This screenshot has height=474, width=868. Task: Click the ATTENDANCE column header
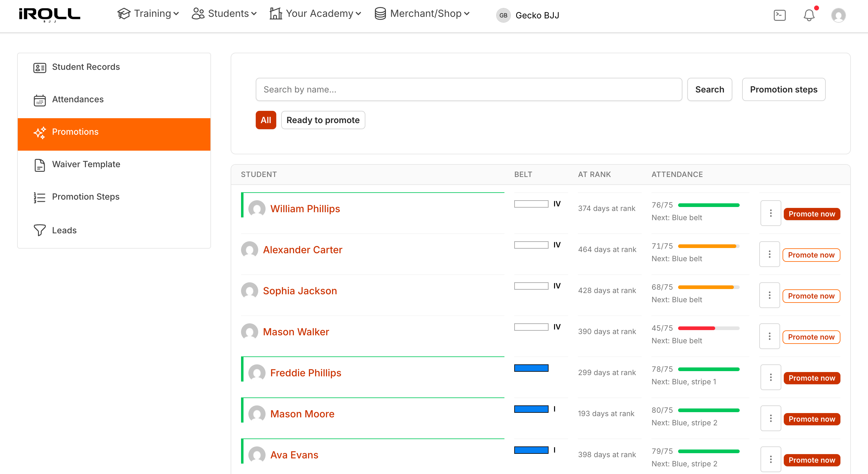(677, 174)
